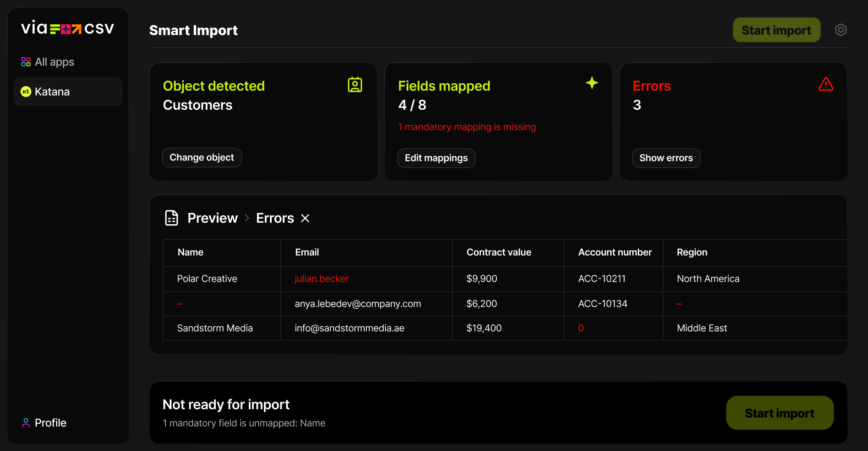Close the Errors filter with X
Screen dimensions: 868x451
[x=305, y=218]
